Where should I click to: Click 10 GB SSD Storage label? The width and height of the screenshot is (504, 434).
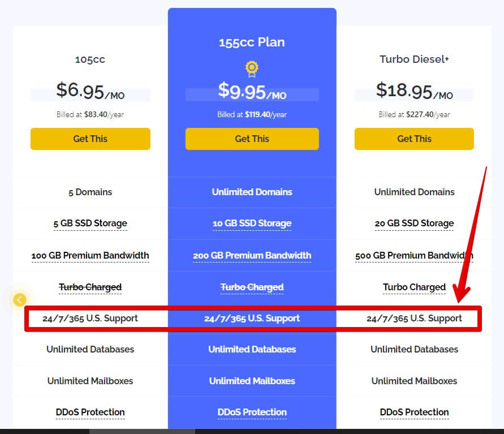[x=252, y=223]
